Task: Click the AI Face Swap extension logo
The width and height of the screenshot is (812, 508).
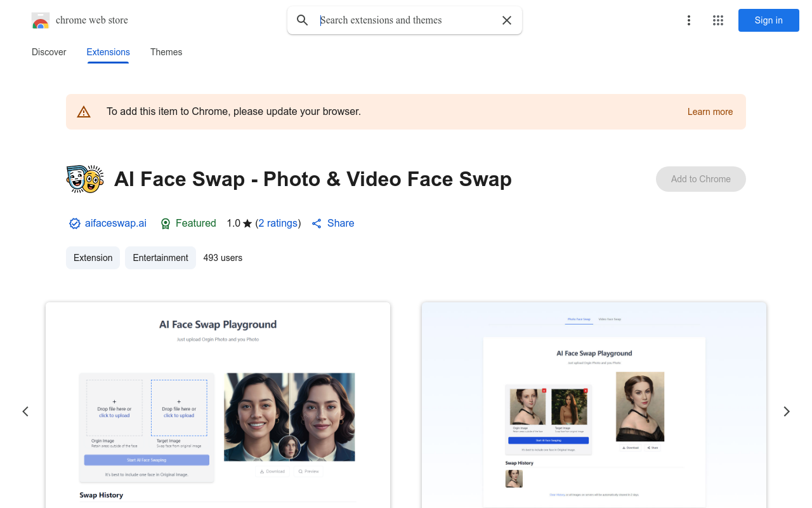Action: coord(85,179)
